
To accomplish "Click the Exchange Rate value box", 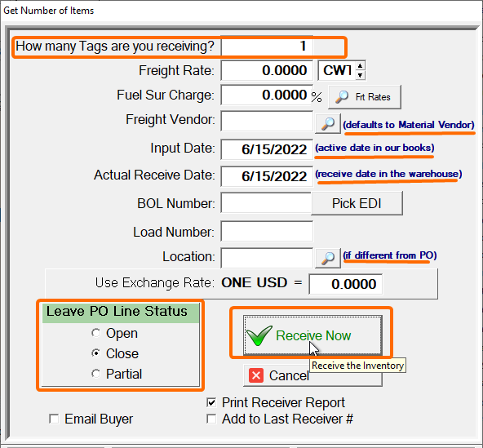I will coord(346,284).
